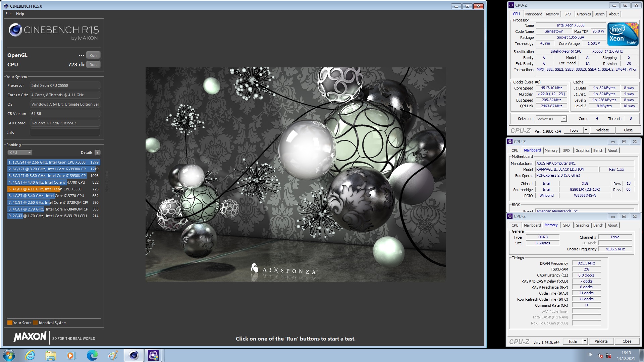Viewport: 644px width, 362px height.
Task: Click the muted volume tray icon
Action: click(600, 356)
